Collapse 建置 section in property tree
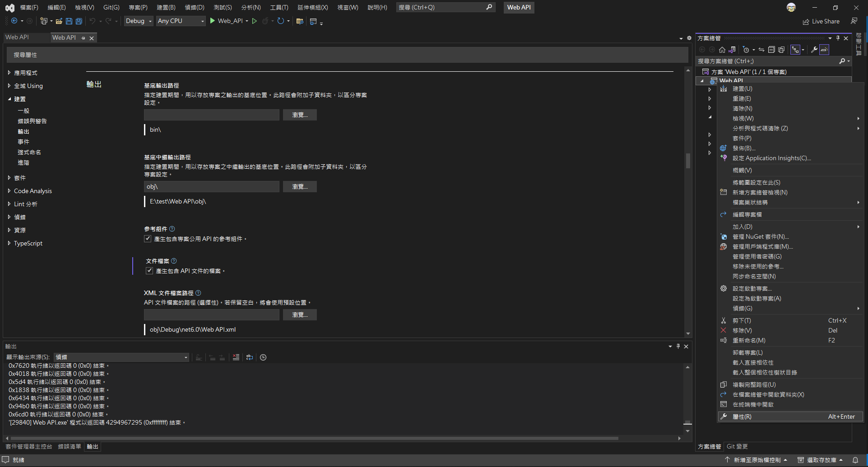Image resolution: width=868 pixels, height=467 pixels. pos(9,99)
